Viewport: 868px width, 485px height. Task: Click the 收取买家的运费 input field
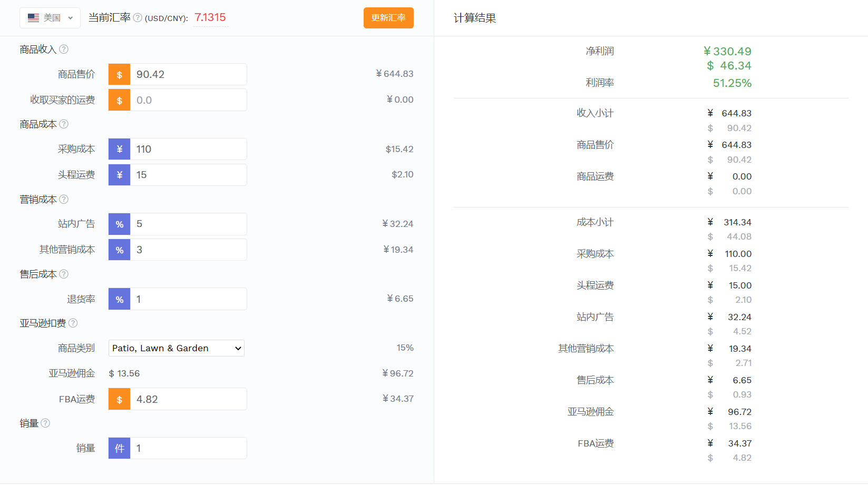tap(188, 100)
